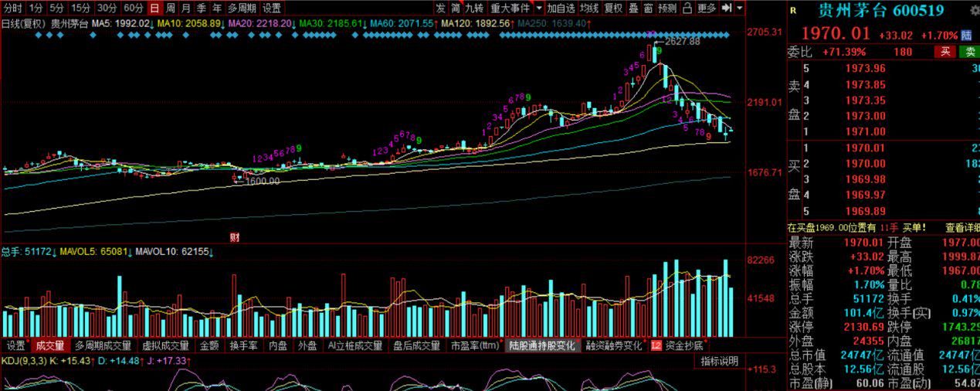Switch to 周 weekly chart
The width and height of the screenshot is (980, 391).
(170, 8)
